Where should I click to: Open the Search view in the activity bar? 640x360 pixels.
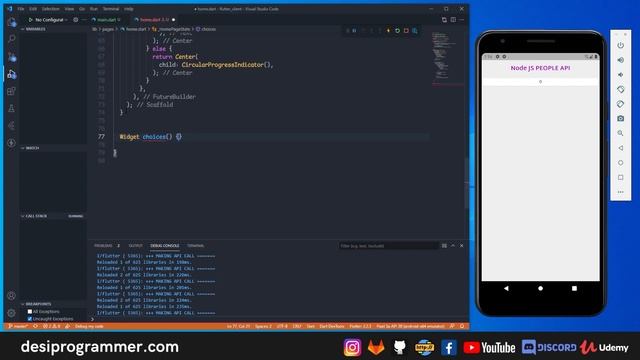pos(11,39)
